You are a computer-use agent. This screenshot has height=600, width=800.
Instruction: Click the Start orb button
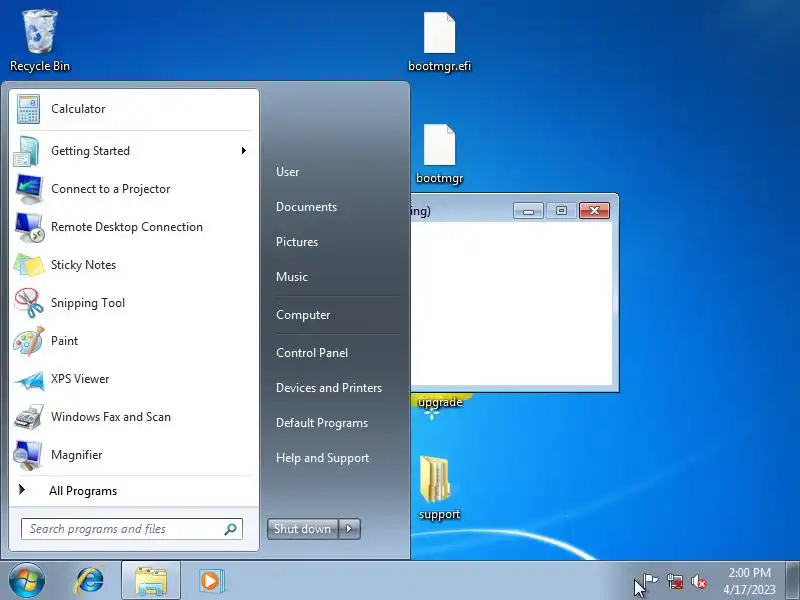[x=27, y=581]
